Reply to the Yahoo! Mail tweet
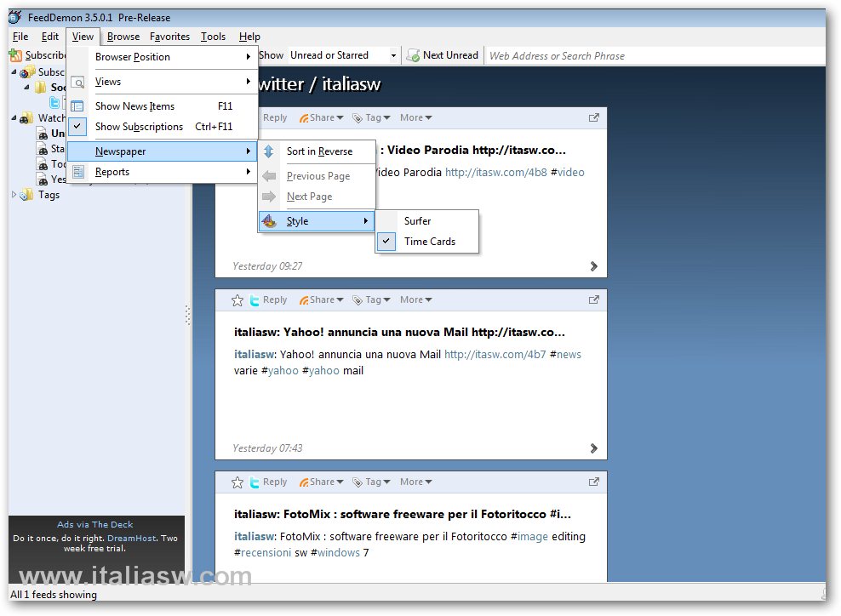The image size is (841, 616). [269, 299]
